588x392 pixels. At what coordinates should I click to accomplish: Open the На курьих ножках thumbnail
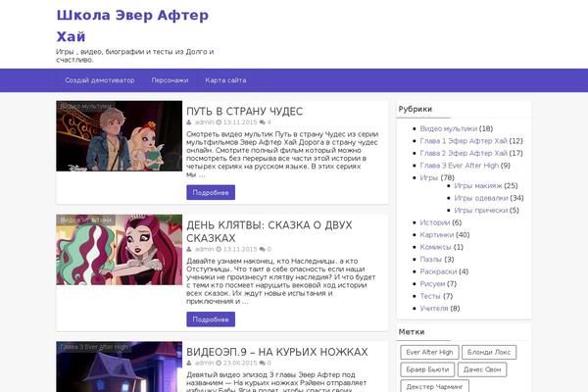[x=120, y=367]
